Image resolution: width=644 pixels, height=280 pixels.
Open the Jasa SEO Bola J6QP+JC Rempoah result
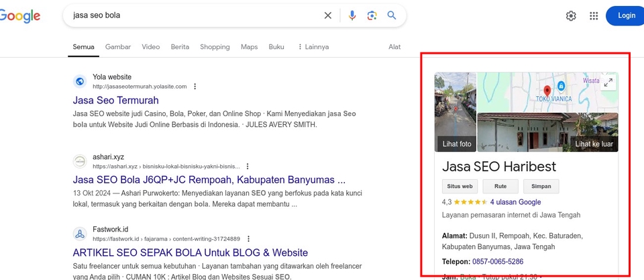click(209, 180)
